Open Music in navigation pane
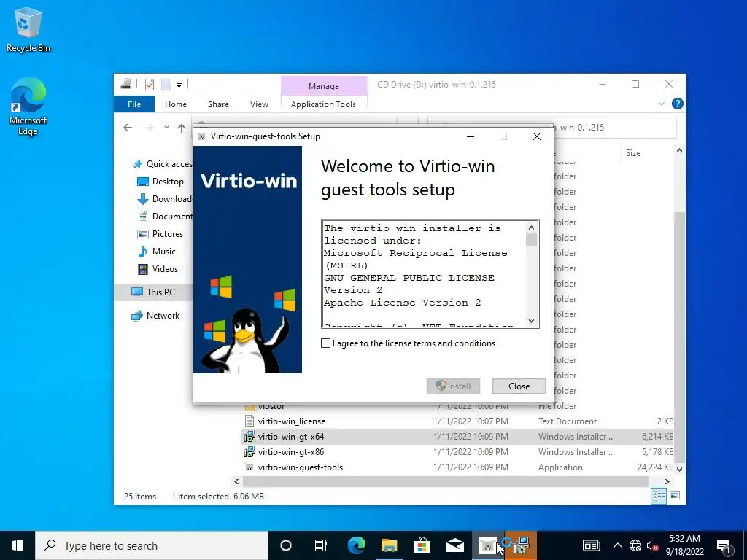Screen dimensions: 747x560 [x=156, y=252]
